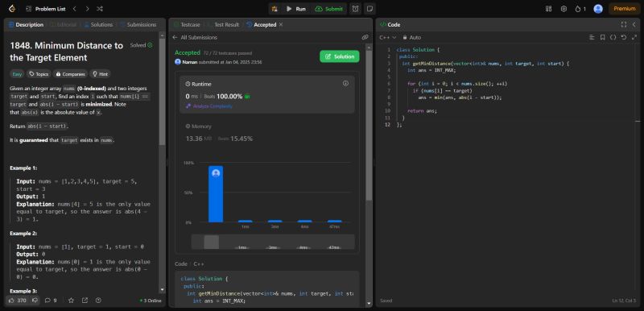Dislike the problem with thumbs down

[35, 301]
